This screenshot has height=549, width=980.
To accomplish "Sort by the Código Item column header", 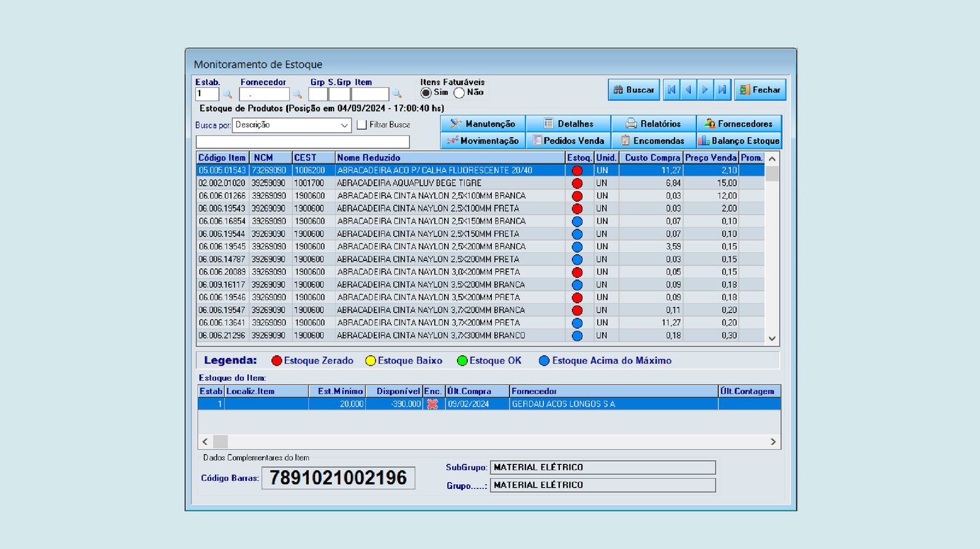I will tap(222, 157).
